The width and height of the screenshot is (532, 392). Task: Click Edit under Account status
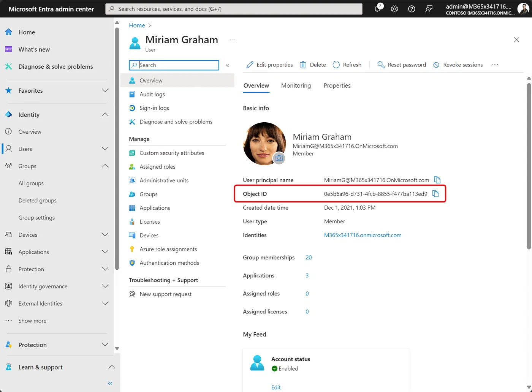click(276, 387)
